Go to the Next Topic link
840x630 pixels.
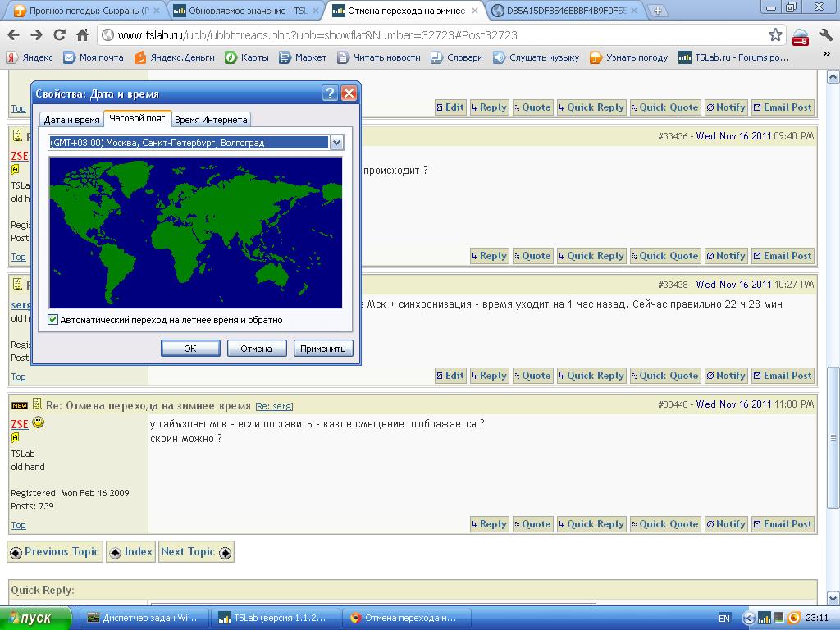(x=195, y=552)
